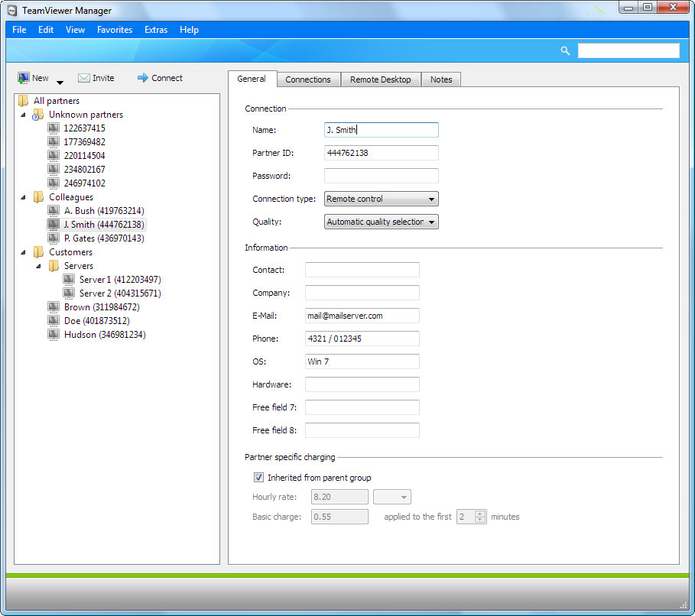Click the minutes spinner up arrow
Viewport: 695px width, 616px height.
(480, 513)
